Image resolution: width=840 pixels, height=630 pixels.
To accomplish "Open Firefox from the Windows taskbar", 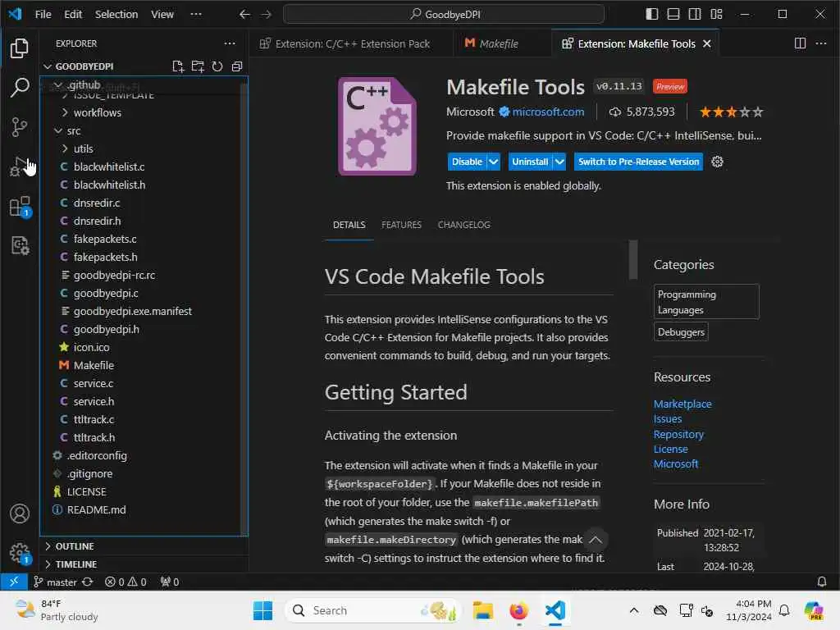I will (518, 610).
